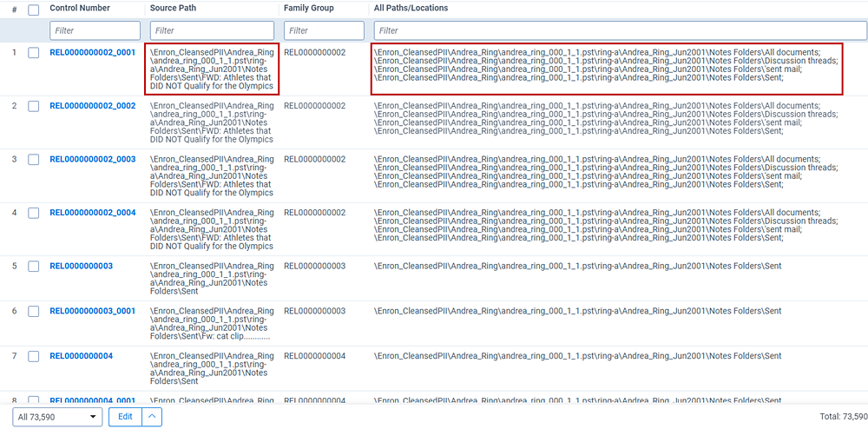Tick the checkbox for REL0000000004
The image size is (868, 429).
(x=33, y=356)
